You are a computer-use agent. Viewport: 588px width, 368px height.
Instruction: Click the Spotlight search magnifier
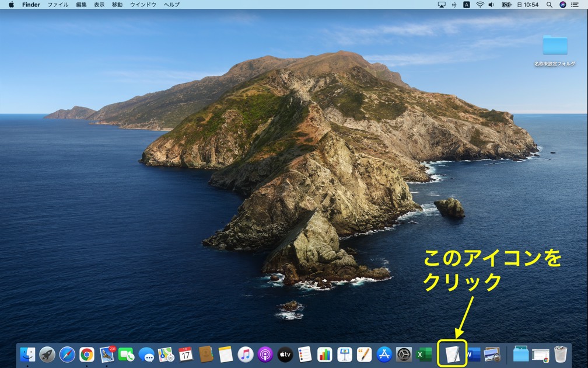549,5
